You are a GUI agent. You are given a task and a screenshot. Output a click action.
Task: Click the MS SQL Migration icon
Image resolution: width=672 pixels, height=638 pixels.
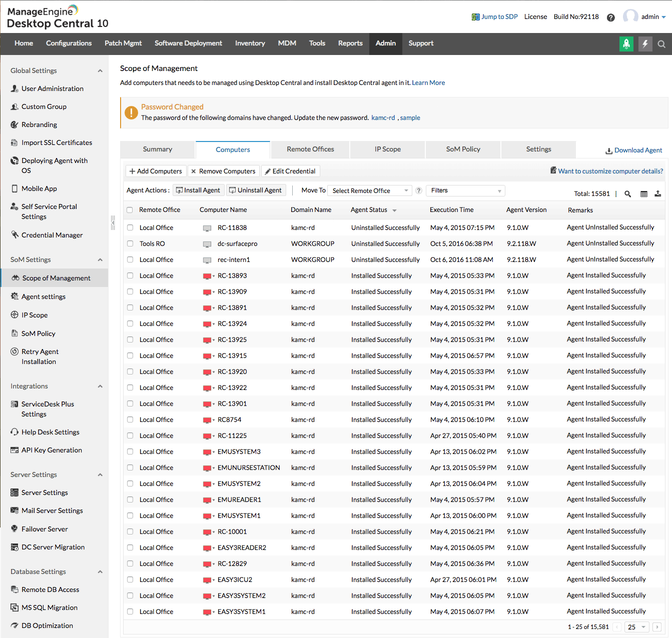(x=15, y=607)
